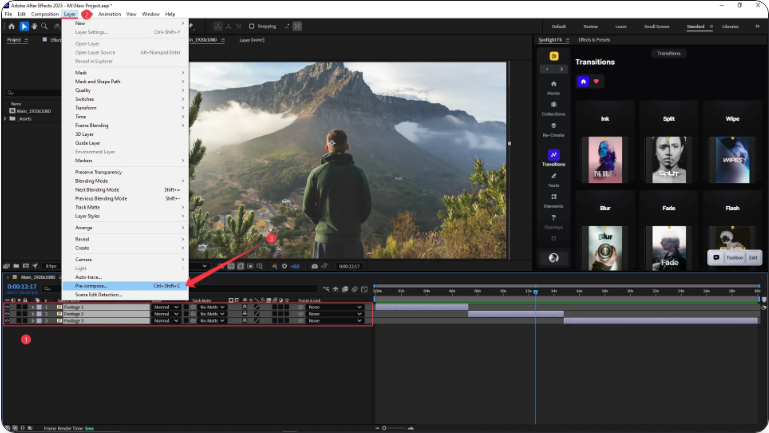The image size is (769, 433).
Task: Open blending mode dropdown for Footage 1
Action: (x=166, y=307)
